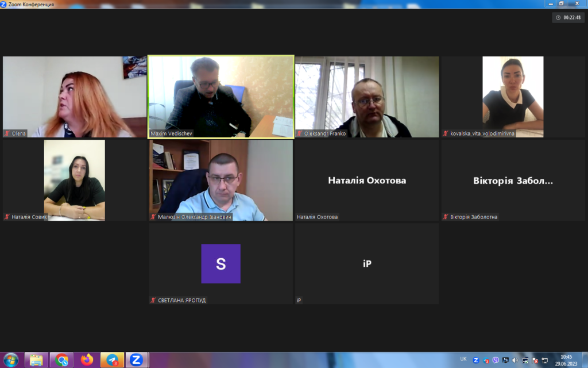The width and height of the screenshot is (588, 368).
Task: Open the taskbar clock and date
Action: 566,360
